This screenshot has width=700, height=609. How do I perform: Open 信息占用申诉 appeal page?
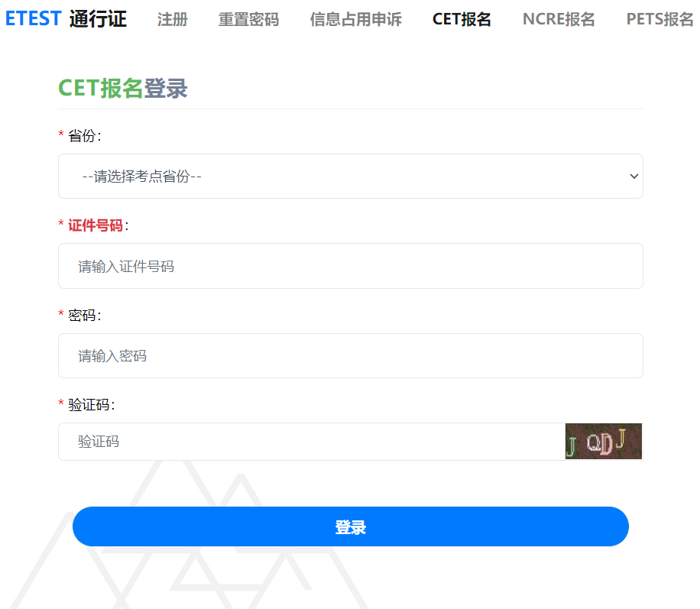pyautogui.click(x=356, y=19)
